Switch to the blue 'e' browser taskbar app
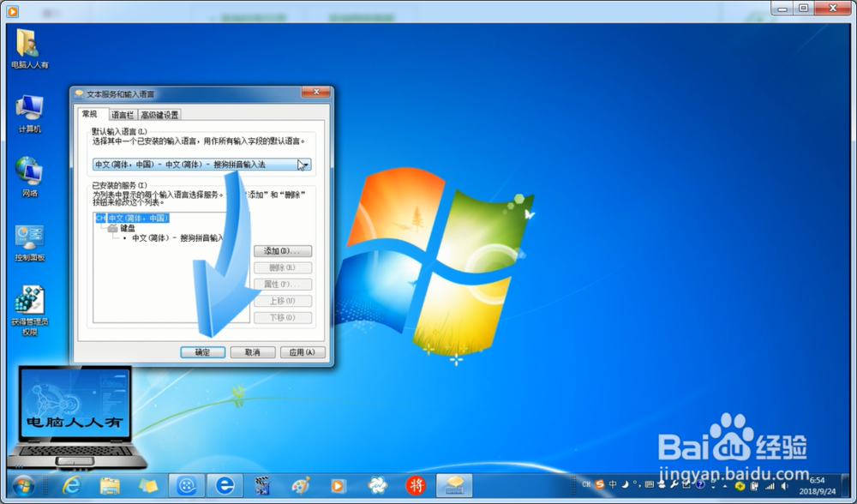The width and height of the screenshot is (857, 504). (x=225, y=485)
